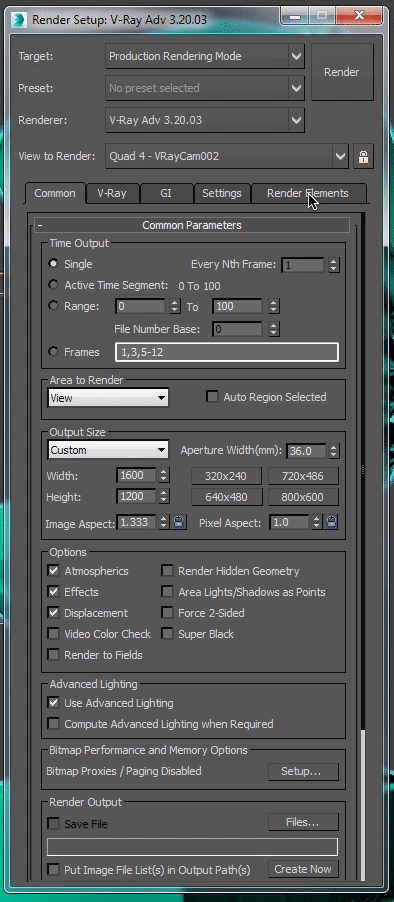Click the Pixel Aspect spinner arrows
The width and height of the screenshot is (394, 902).
pyautogui.click(x=316, y=522)
